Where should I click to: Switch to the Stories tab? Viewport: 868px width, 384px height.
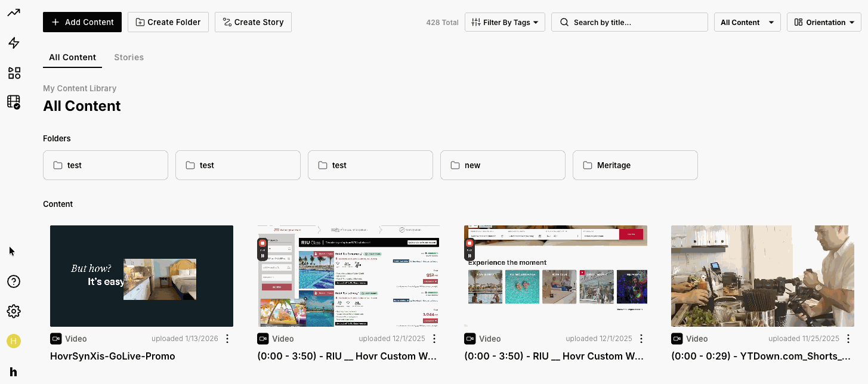129,57
